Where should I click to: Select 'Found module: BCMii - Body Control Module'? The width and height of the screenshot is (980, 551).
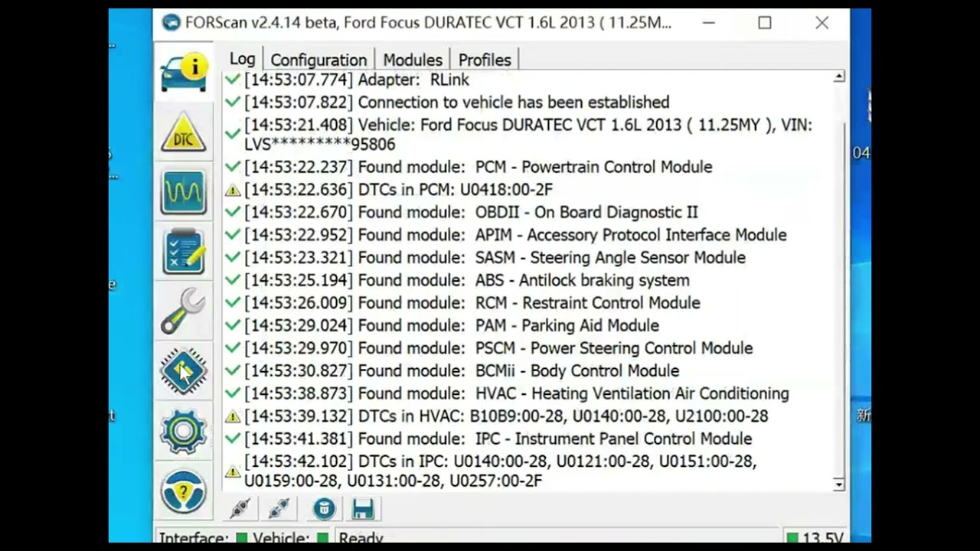(462, 370)
